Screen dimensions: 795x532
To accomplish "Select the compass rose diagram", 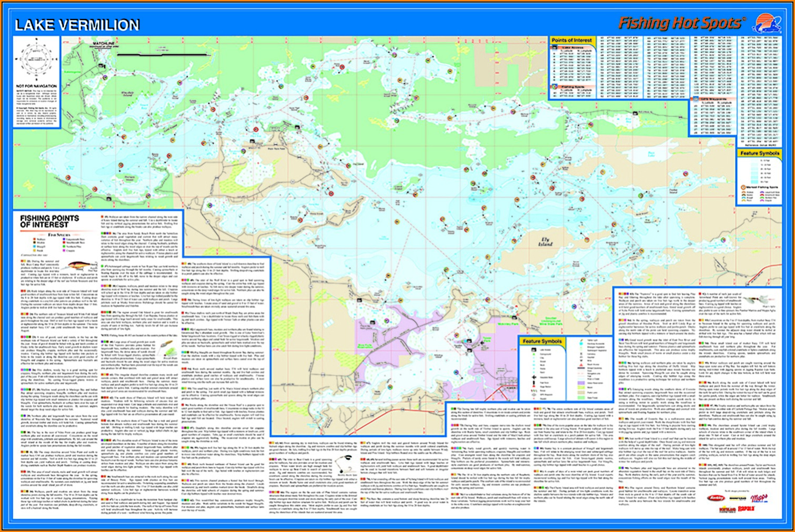I will (x=36, y=60).
